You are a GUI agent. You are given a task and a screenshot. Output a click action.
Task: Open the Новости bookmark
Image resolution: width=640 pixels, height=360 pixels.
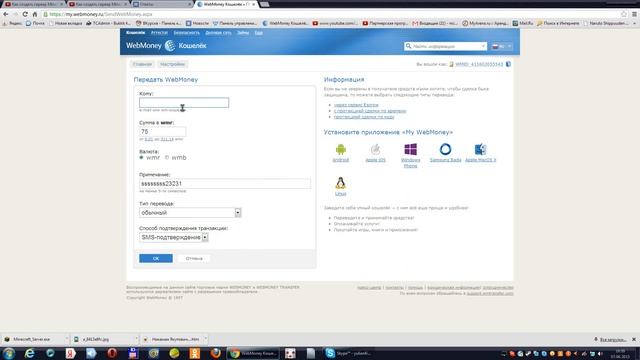coord(197,23)
